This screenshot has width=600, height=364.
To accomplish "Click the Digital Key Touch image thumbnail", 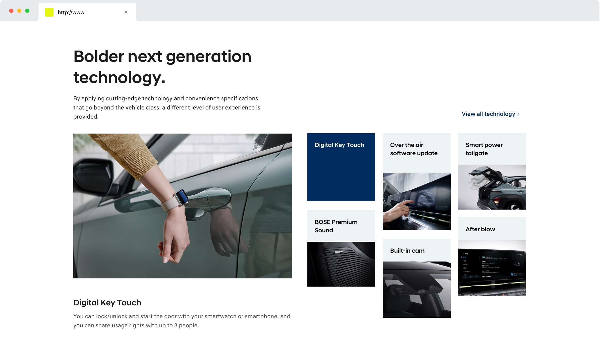I will point(341,167).
